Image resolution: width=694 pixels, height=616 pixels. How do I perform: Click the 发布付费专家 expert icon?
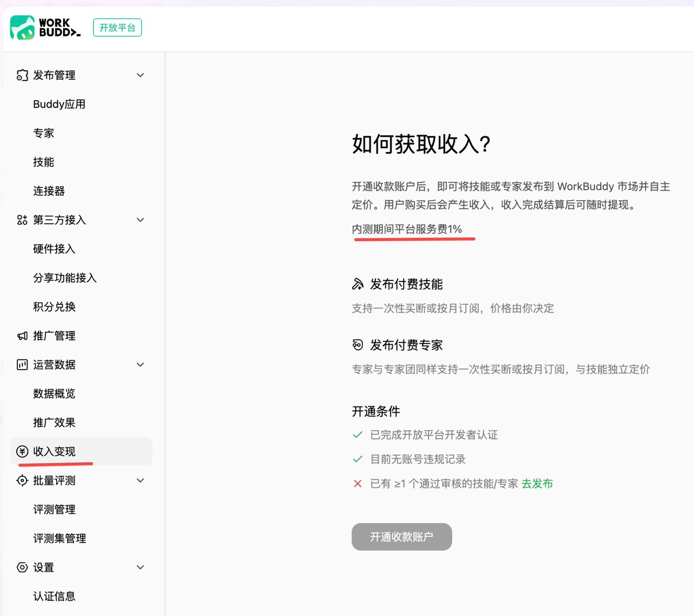(x=358, y=345)
